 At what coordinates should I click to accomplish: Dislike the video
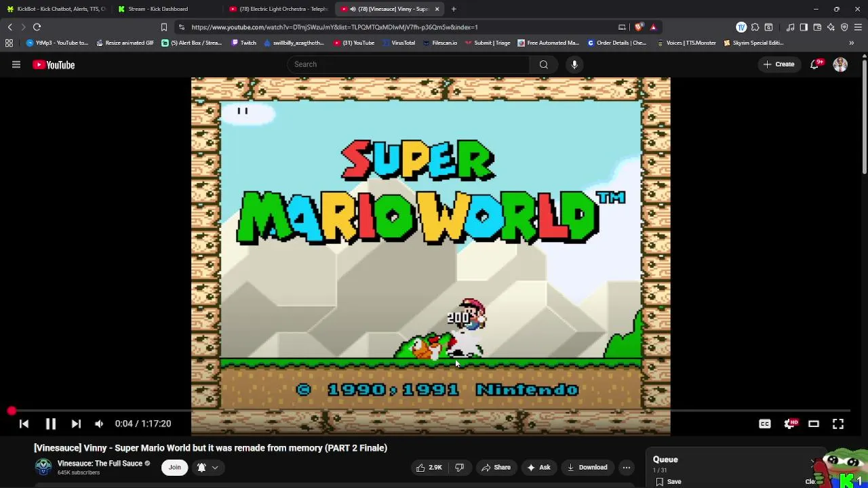tap(459, 467)
